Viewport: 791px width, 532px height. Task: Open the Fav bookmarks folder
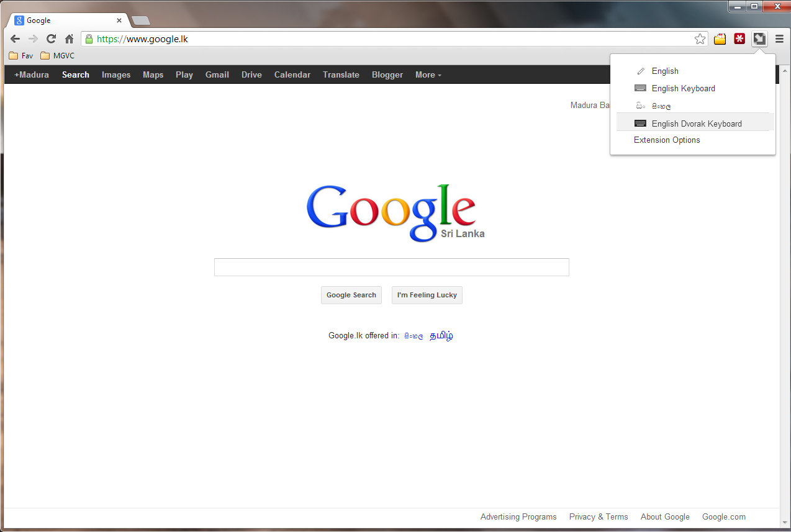(21, 56)
